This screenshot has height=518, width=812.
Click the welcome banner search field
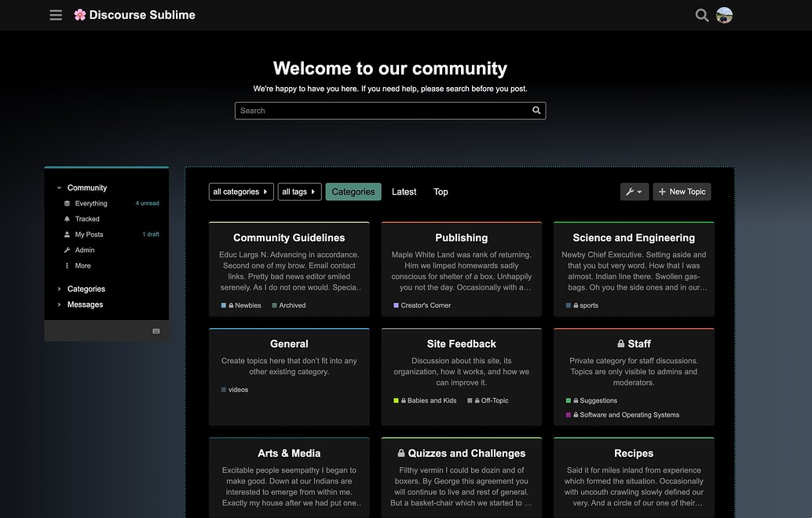pyautogui.click(x=381, y=111)
